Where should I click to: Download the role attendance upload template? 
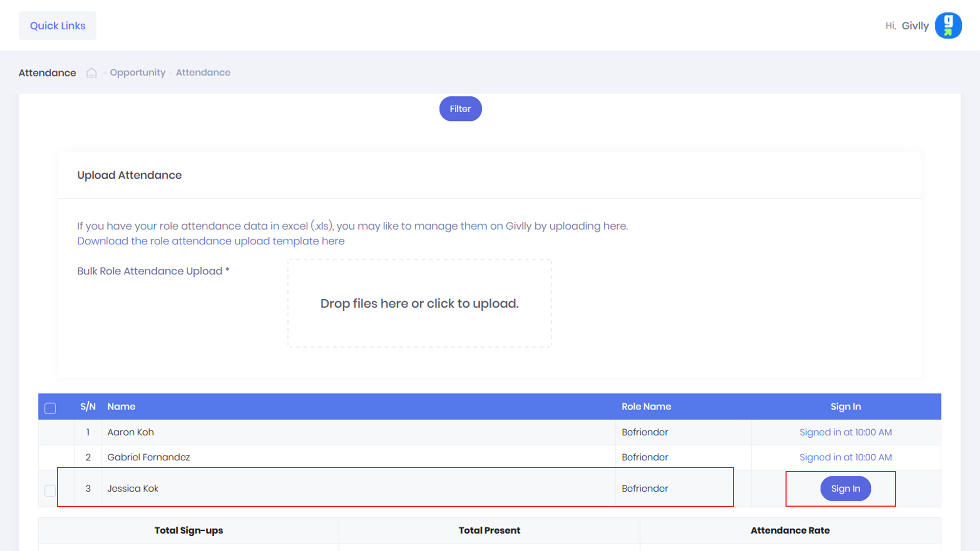(210, 241)
